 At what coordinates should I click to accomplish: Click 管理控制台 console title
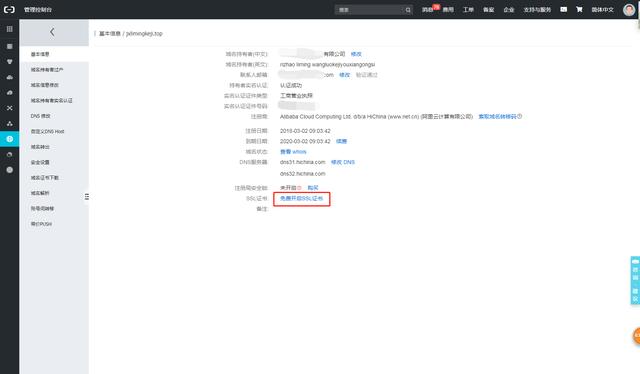point(38,9)
